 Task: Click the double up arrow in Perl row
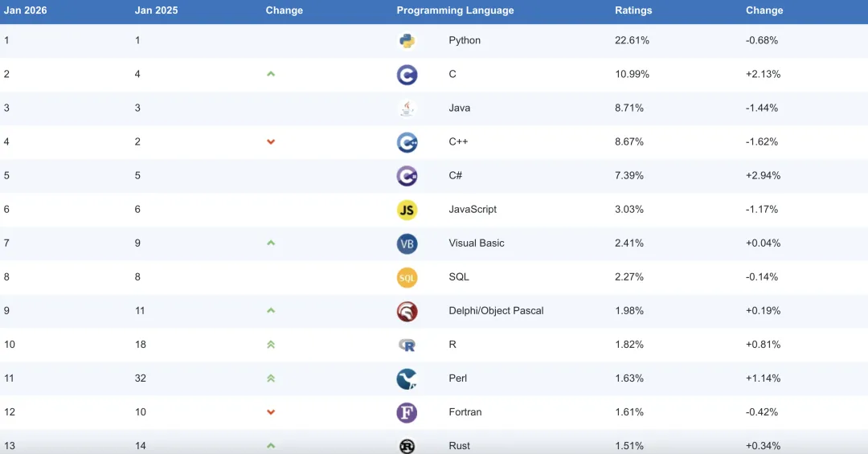[271, 378]
